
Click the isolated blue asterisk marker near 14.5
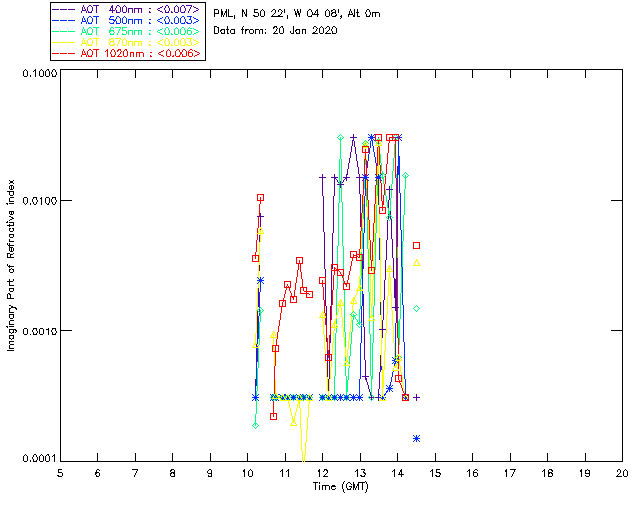pyautogui.click(x=416, y=439)
